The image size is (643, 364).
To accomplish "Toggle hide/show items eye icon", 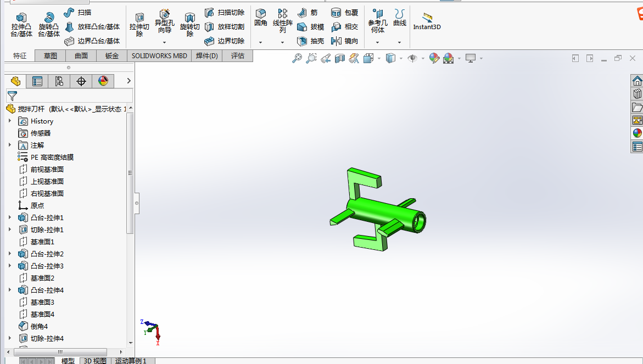I will (412, 58).
